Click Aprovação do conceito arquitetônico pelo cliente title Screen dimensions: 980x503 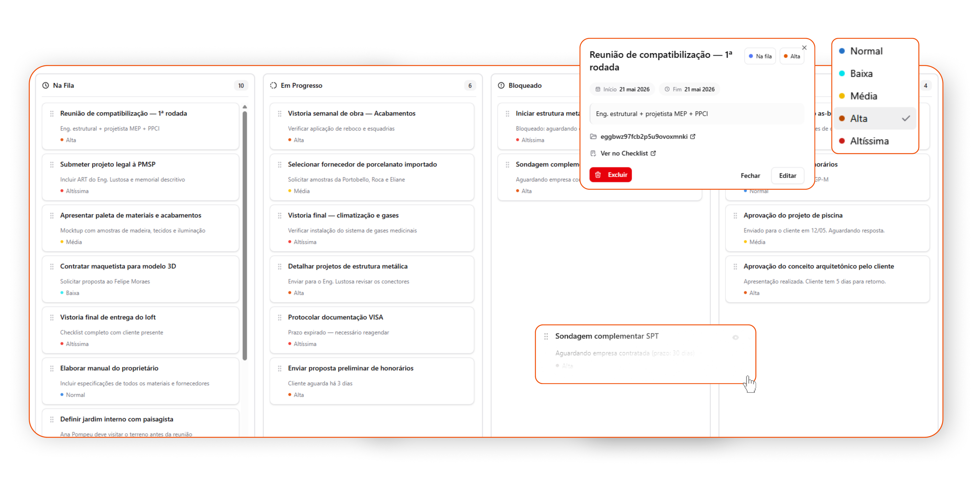[x=819, y=266]
